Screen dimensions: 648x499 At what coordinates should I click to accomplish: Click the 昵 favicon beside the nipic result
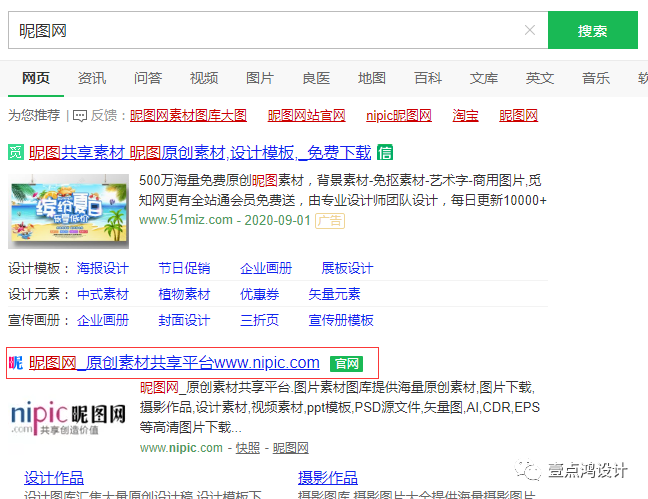pyautogui.click(x=16, y=363)
